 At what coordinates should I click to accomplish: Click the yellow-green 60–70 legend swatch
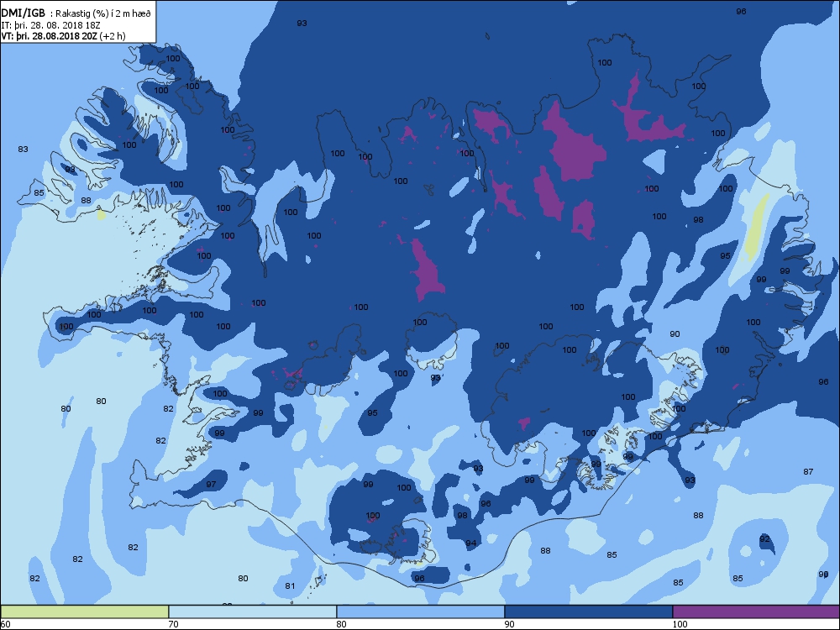85,612
